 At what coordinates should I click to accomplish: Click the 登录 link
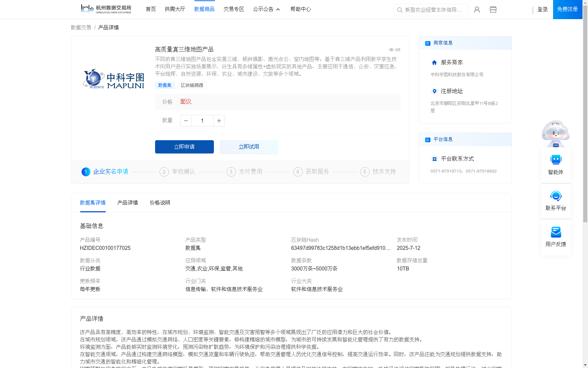click(542, 10)
